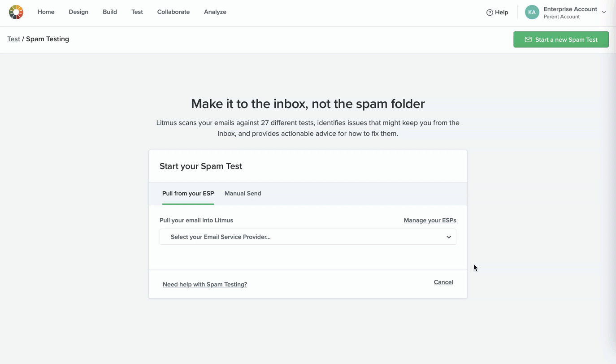Click the ESP dropdown chevron arrow
This screenshot has height=364, width=616.
point(449,237)
